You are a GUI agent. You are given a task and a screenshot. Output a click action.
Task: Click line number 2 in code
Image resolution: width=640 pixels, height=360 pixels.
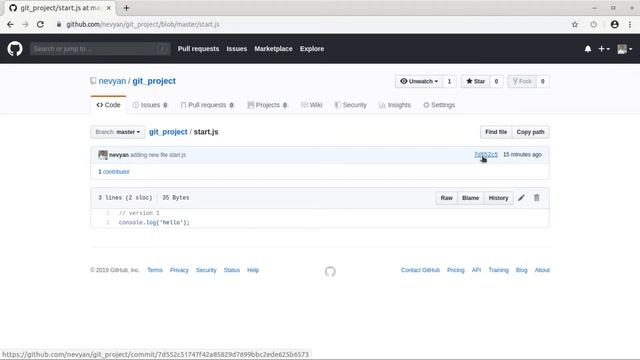tap(108, 222)
